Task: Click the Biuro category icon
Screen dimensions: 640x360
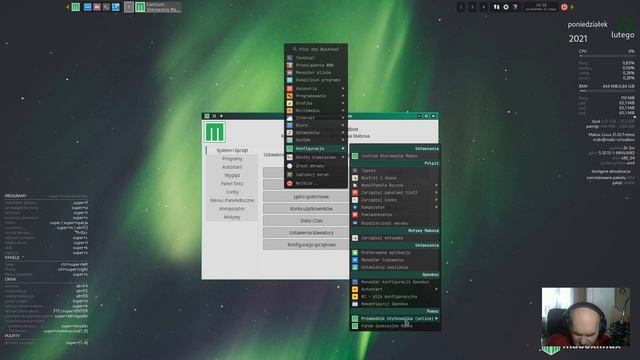Action: tap(289, 125)
